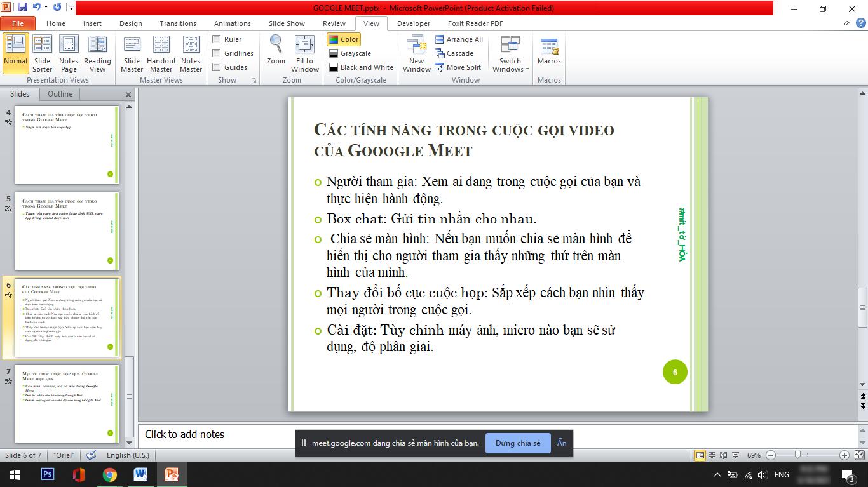Fit slide to window
This screenshot has width=868, height=487.
click(x=305, y=53)
